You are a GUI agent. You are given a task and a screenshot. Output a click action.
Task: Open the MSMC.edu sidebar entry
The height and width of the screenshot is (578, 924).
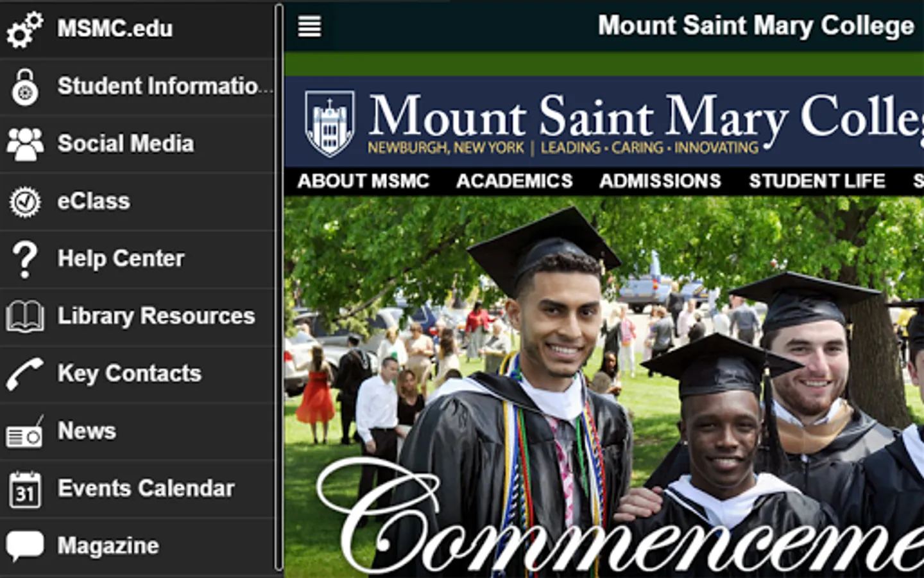click(x=137, y=29)
